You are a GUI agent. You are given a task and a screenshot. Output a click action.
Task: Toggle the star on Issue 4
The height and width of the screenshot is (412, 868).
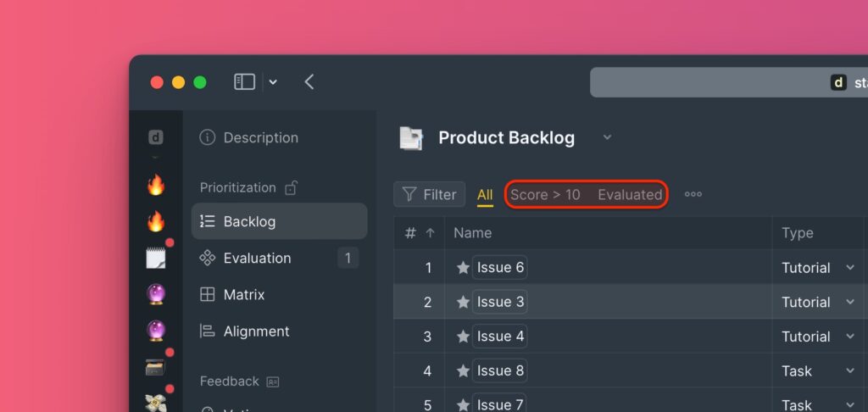click(463, 337)
